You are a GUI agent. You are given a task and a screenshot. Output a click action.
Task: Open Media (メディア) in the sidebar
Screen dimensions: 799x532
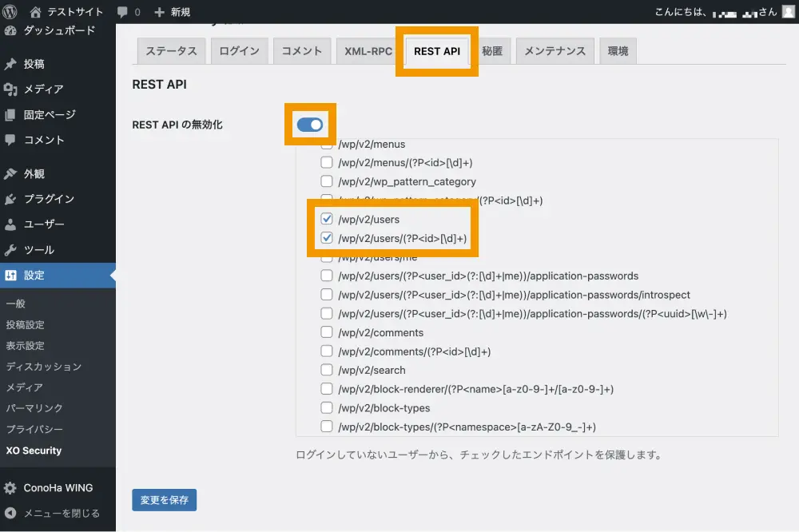[43, 89]
